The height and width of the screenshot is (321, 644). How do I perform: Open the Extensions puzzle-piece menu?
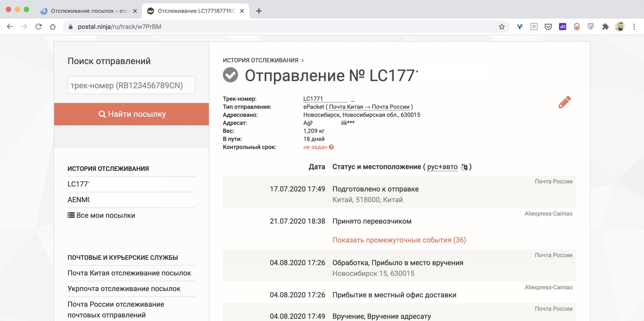pyautogui.click(x=605, y=27)
